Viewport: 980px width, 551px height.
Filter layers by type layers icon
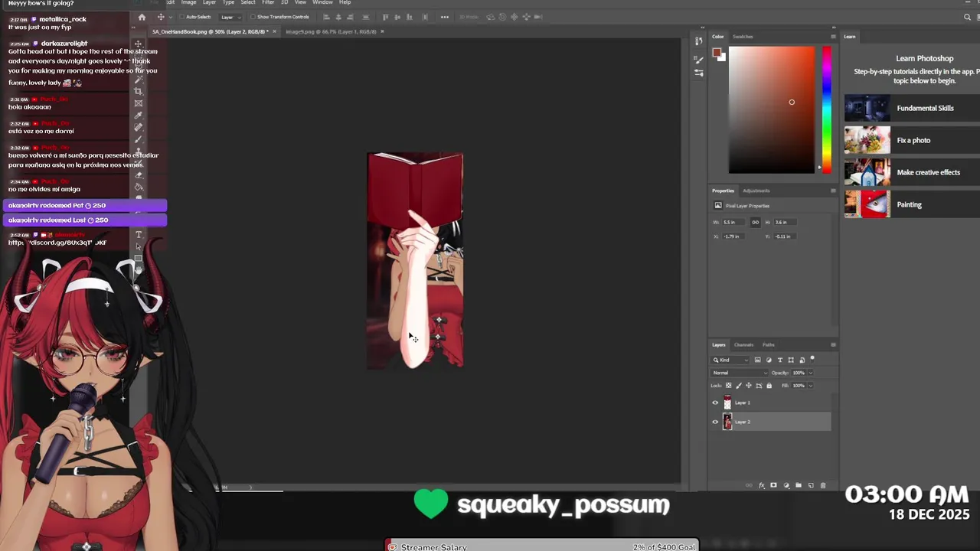coord(780,360)
